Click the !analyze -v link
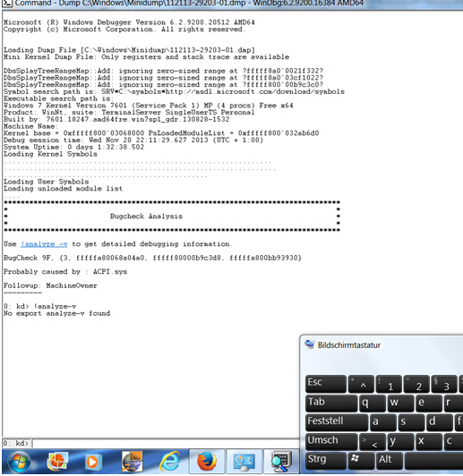Viewport: 463px width, 476px height. click(45, 244)
